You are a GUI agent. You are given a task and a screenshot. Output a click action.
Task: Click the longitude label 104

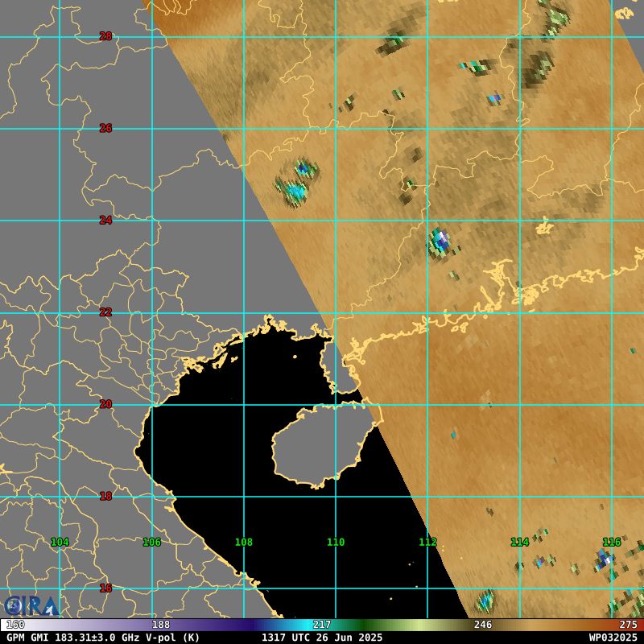[x=60, y=542]
